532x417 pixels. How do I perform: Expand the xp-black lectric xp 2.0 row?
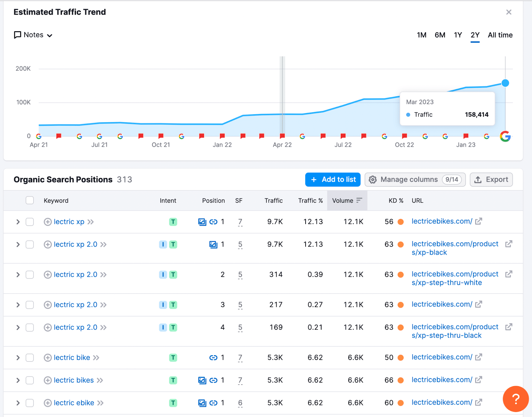coord(18,245)
